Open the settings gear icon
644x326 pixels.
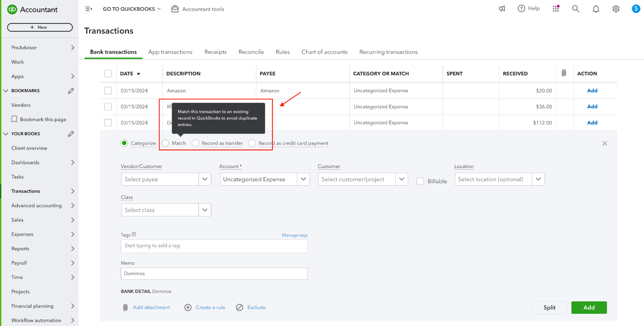click(x=616, y=9)
